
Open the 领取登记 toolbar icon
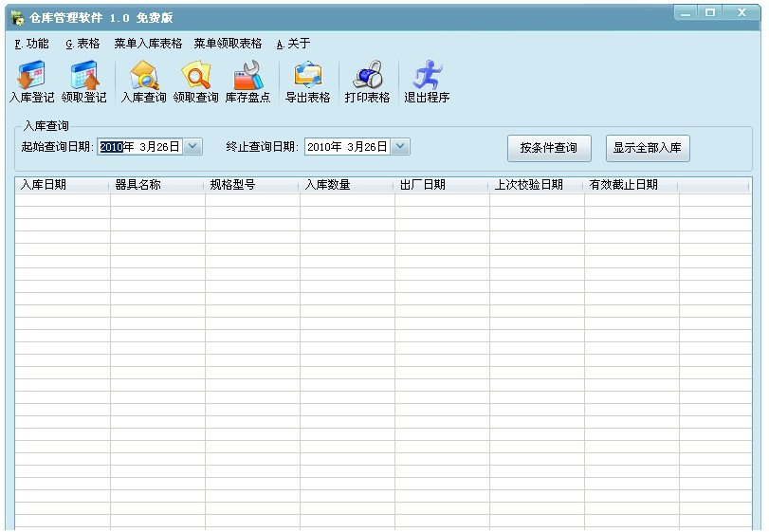point(83,82)
